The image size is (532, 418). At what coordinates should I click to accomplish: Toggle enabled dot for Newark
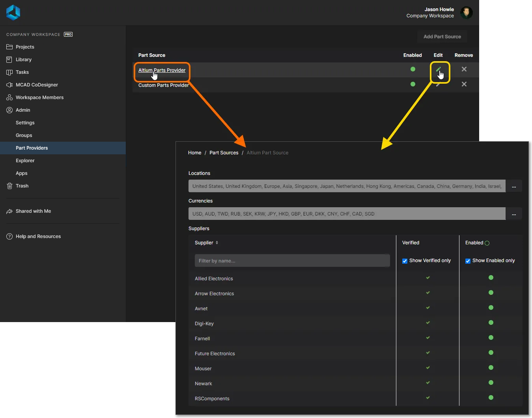click(491, 382)
